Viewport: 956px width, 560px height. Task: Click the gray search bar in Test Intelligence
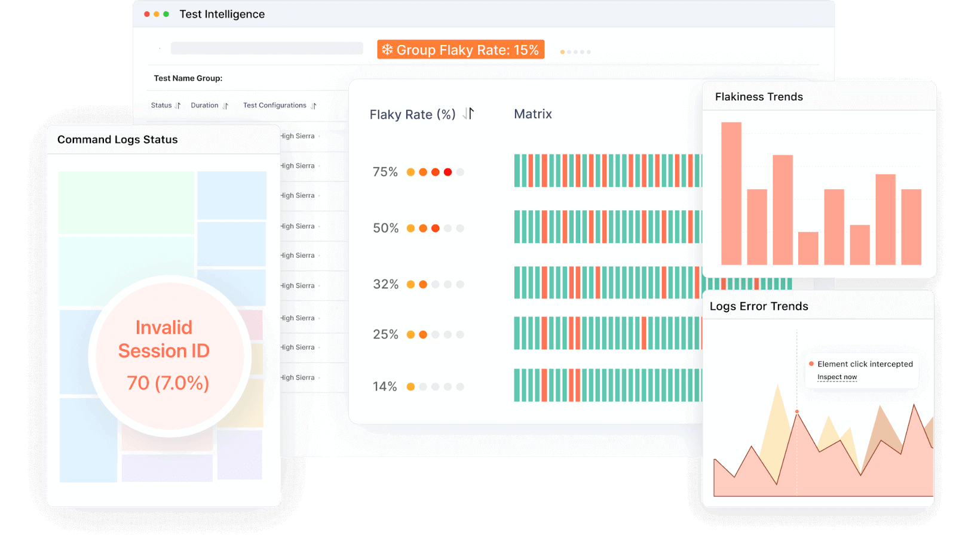[x=267, y=48]
